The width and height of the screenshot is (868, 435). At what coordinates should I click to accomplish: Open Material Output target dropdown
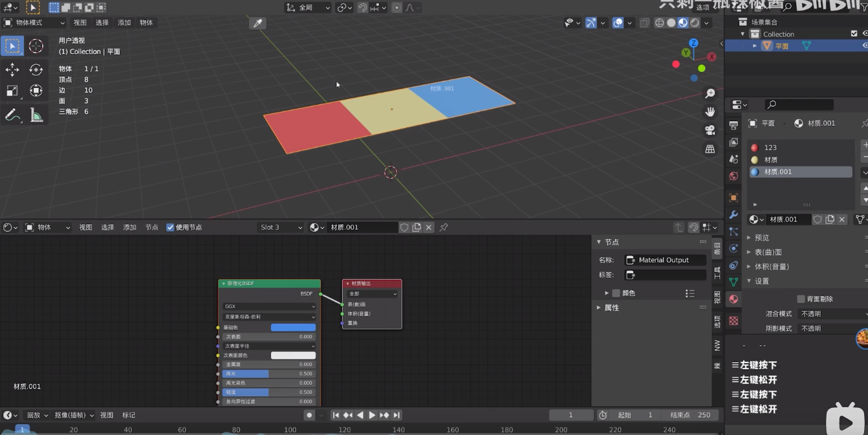coord(373,294)
